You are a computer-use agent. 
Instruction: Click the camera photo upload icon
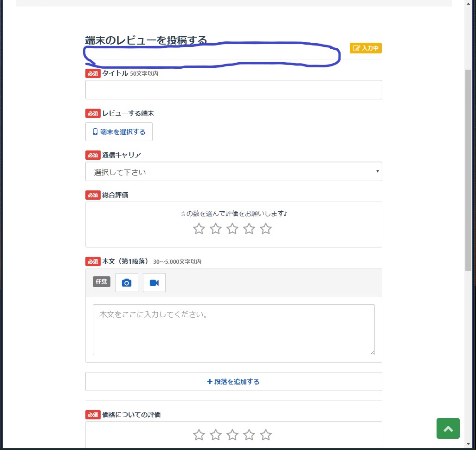coord(127,283)
